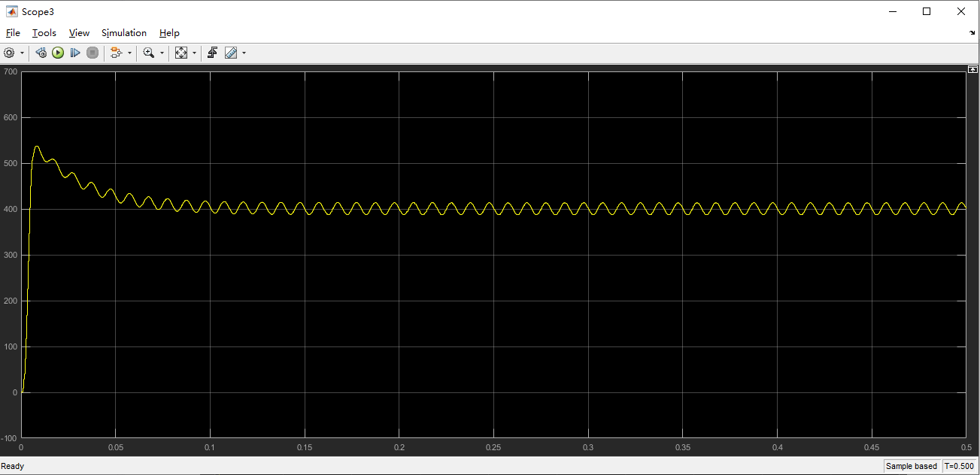
Task: Click the y-axis label -100
Action: (x=9, y=438)
